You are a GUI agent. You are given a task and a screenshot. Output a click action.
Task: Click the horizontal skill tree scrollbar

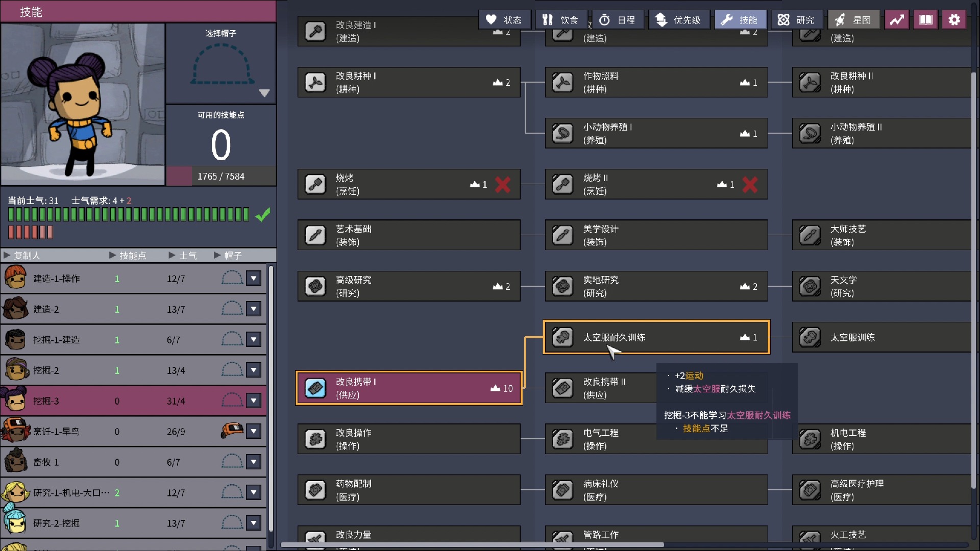(472, 544)
